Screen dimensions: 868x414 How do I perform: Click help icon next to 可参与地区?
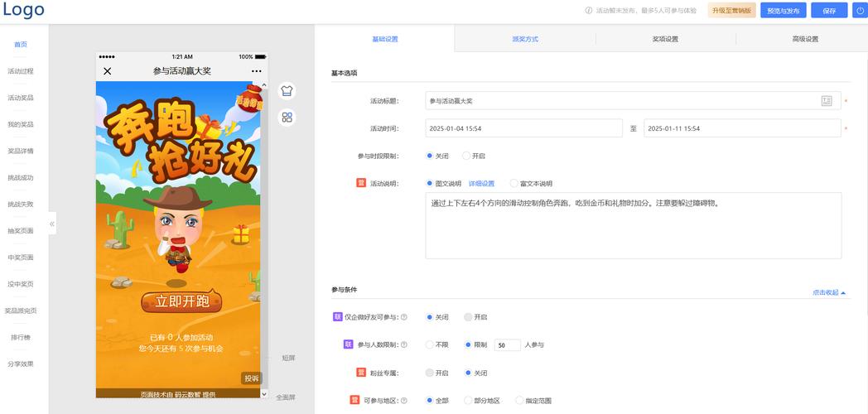click(404, 401)
